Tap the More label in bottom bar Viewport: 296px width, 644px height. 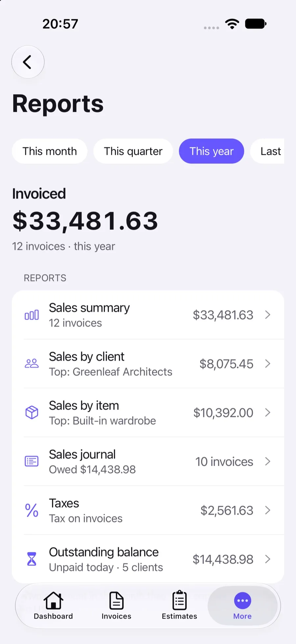pos(242,616)
